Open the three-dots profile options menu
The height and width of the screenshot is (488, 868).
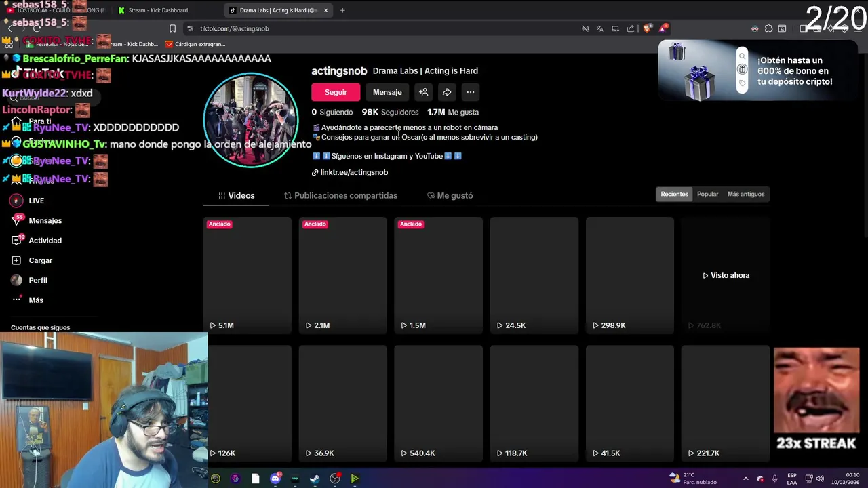[x=471, y=92]
